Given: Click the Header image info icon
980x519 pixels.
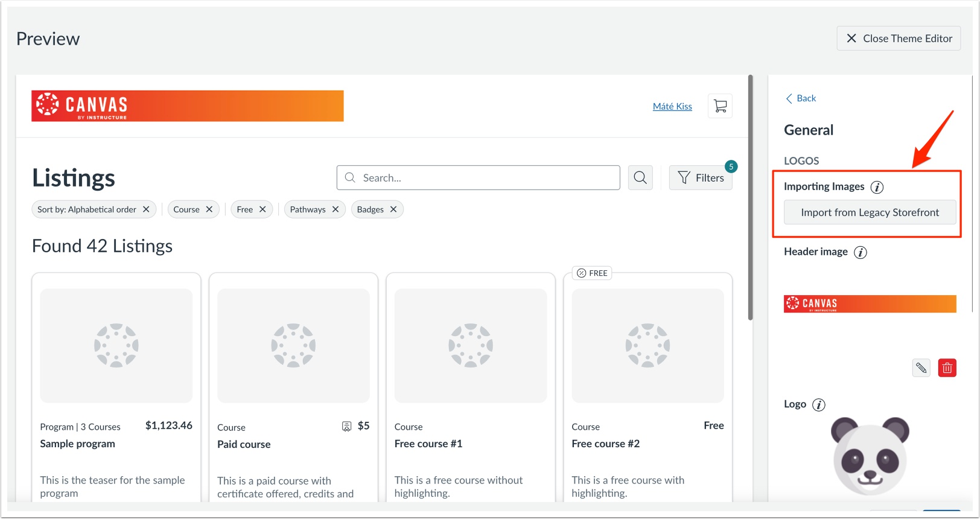Looking at the screenshot, I should coord(861,252).
